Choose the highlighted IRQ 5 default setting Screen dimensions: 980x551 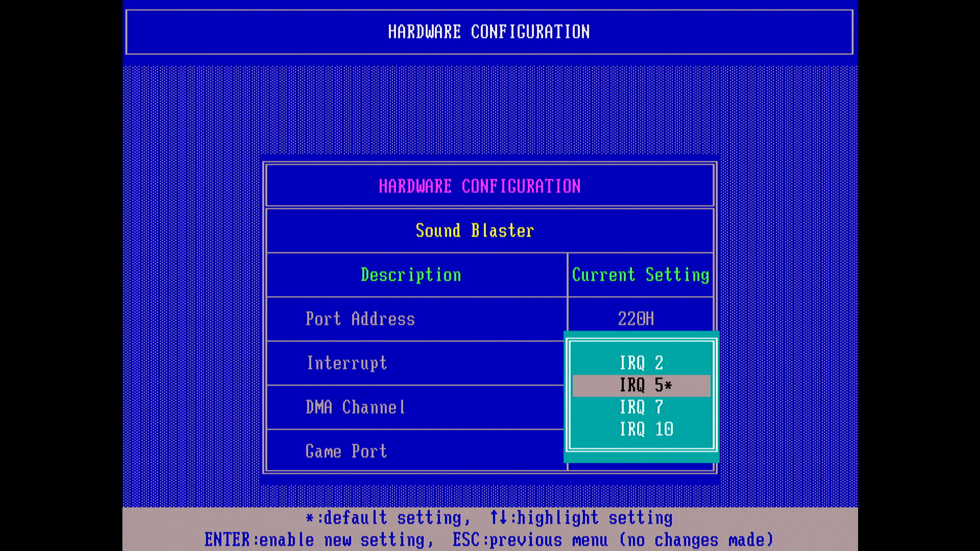tap(641, 385)
